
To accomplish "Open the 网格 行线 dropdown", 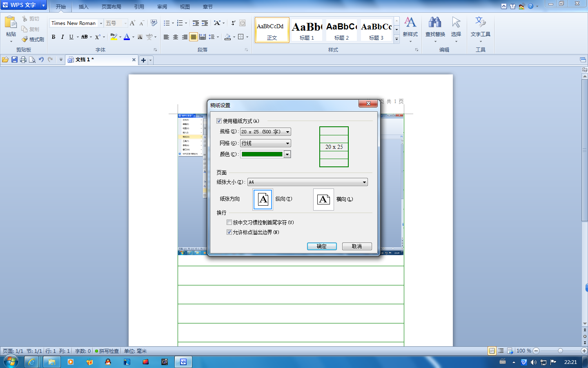I will click(265, 143).
